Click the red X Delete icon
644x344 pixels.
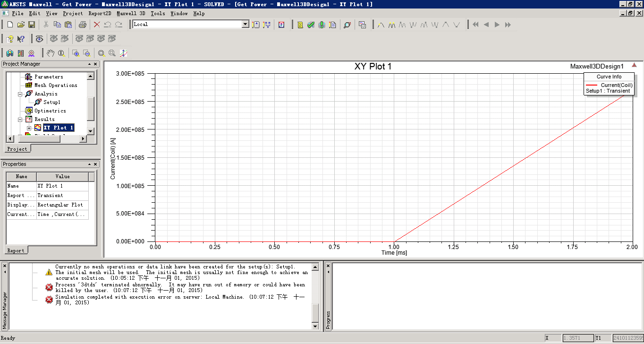coord(97,25)
